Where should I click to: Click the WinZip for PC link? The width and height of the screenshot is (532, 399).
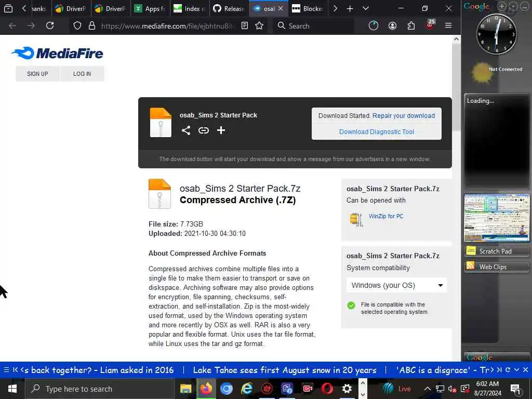386,216
